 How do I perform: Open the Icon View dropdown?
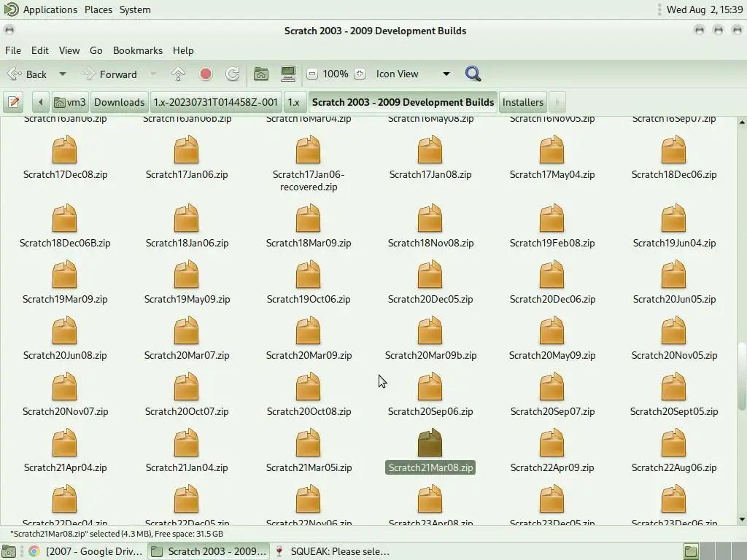(x=413, y=74)
